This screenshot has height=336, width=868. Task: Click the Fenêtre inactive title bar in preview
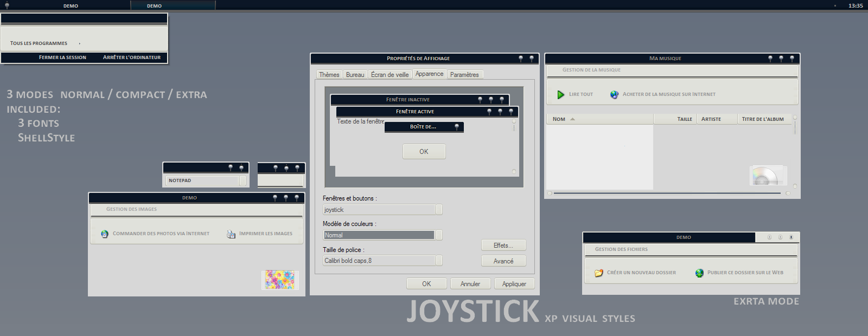pyautogui.click(x=419, y=100)
